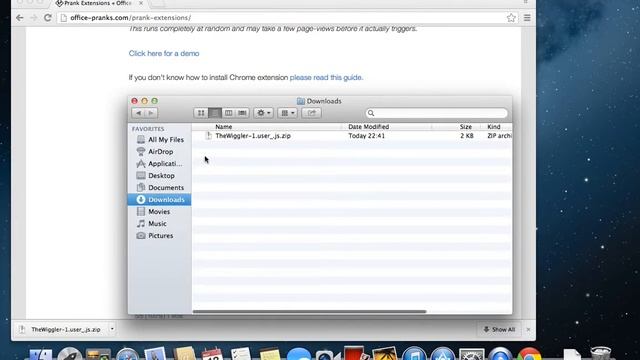640x360 pixels.
Task: Open Calendar in the Dock
Action: click(213, 354)
